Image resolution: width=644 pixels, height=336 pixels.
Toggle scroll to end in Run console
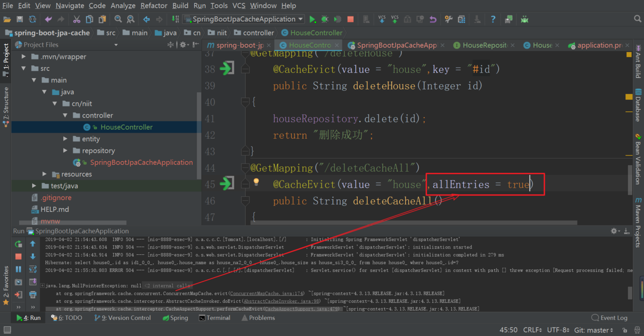(x=33, y=282)
